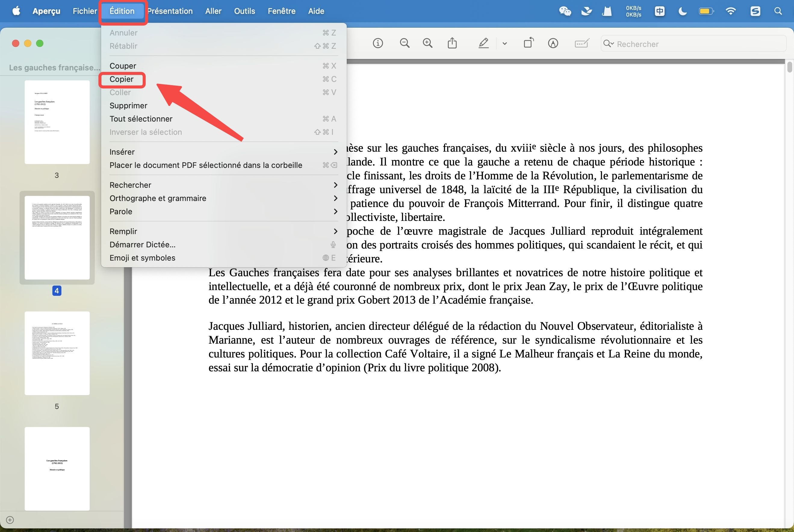794x532 pixels.
Task: Open Spotlight search icon
Action: (778, 11)
